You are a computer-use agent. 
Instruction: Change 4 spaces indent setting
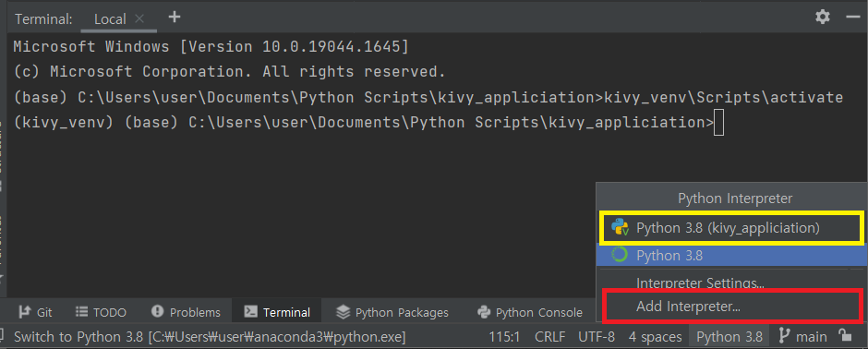[x=655, y=336]
